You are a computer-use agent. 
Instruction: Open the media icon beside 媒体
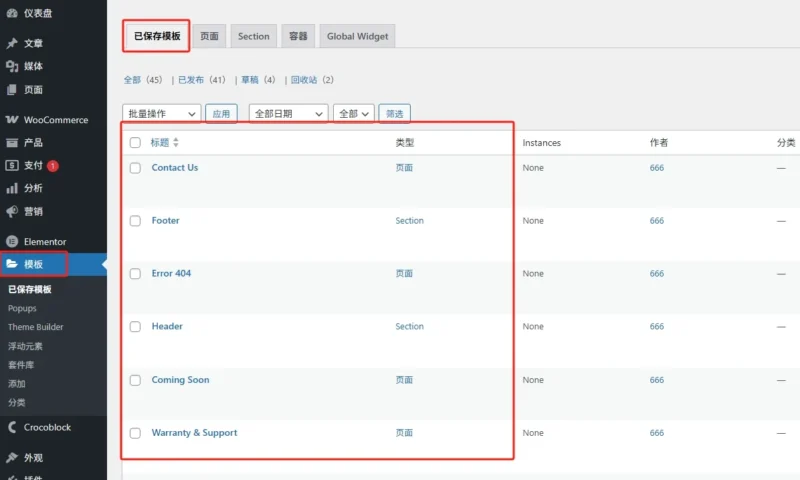[x=12, y=66]
